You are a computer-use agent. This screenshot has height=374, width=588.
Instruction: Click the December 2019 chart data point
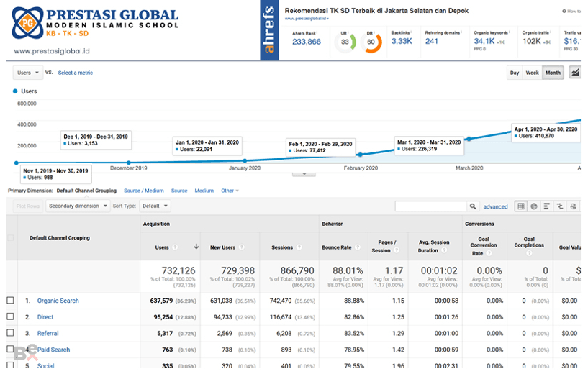click(x=129, y=163)
